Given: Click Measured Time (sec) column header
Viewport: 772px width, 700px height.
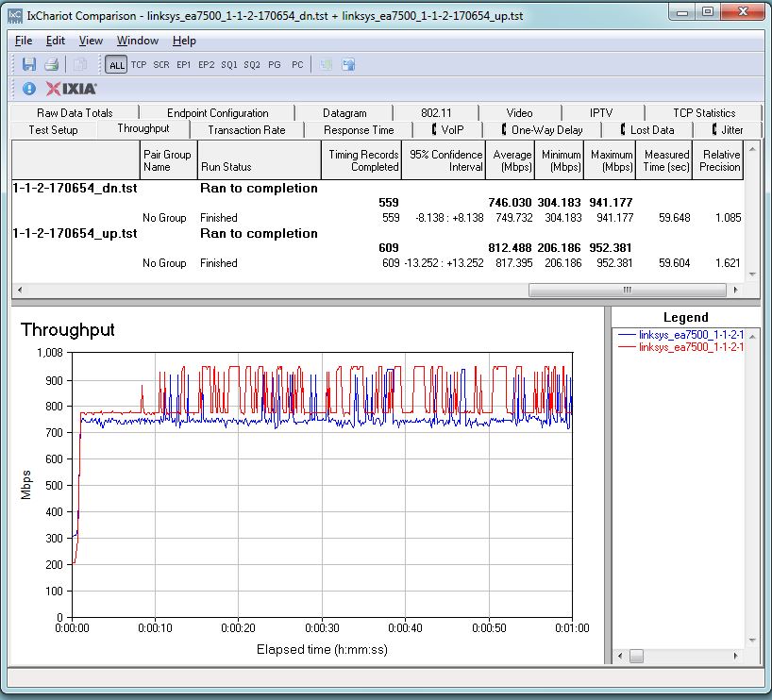Looking at the screenshot, I should [664, 160].
